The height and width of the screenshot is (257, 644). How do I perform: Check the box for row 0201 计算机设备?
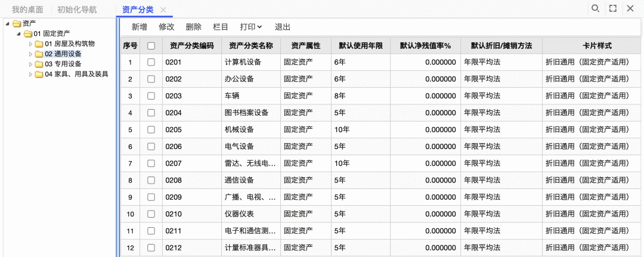click(x=151, y=63)
